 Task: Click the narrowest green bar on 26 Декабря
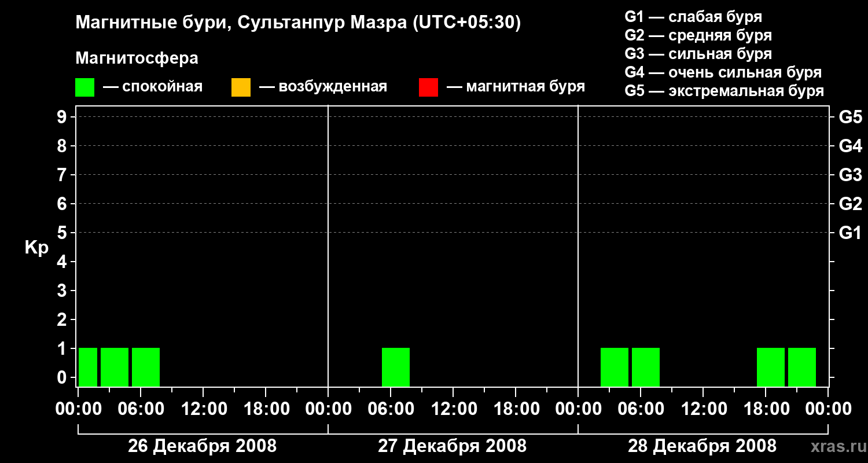(x=88, y=368)
